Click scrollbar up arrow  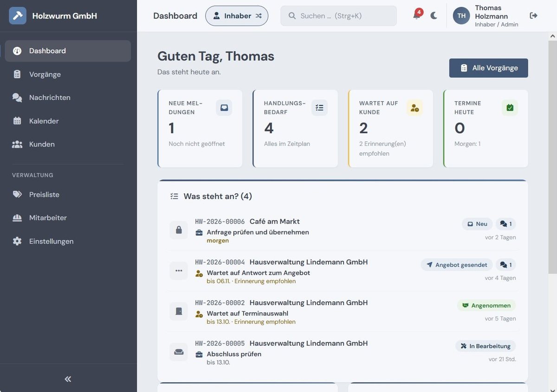552,36
